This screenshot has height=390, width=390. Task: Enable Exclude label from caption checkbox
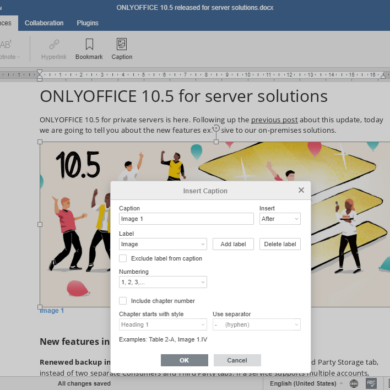pos(123,258)
